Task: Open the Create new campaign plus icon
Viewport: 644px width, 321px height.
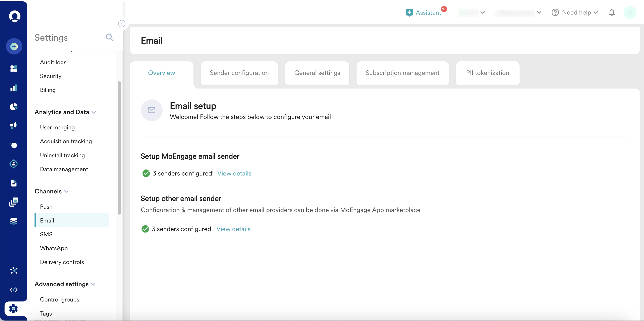Action: (14, 46)
